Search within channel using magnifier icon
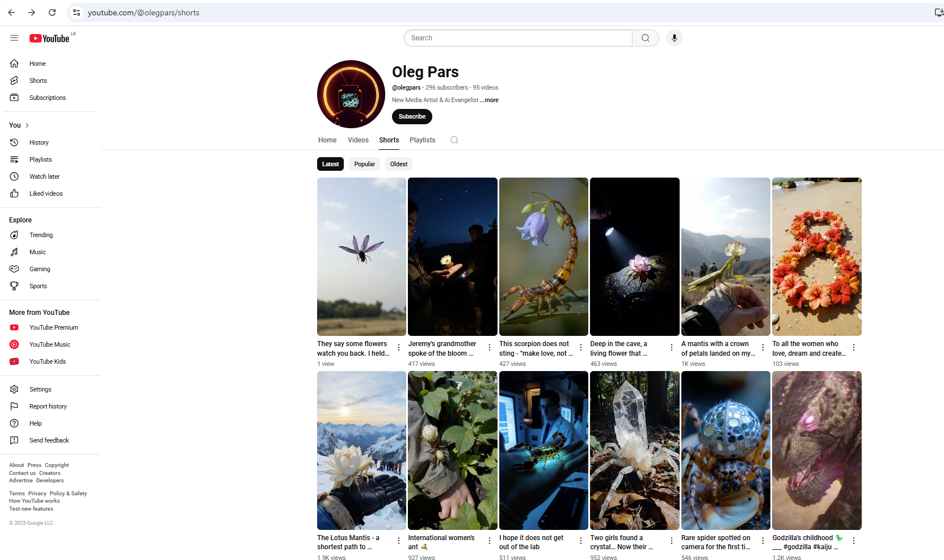 454,140
